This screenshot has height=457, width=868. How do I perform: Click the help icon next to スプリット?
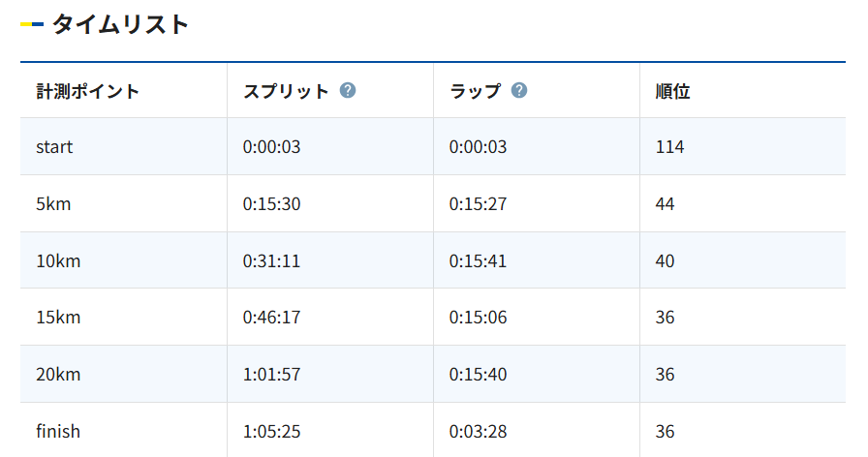pos(348,90)
